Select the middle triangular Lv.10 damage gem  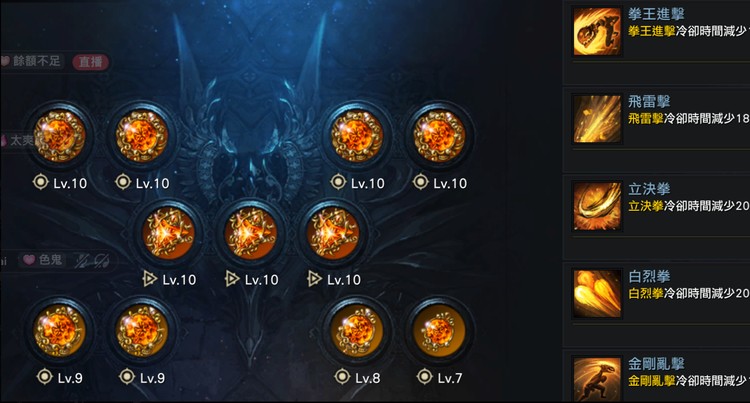[251, 233]
